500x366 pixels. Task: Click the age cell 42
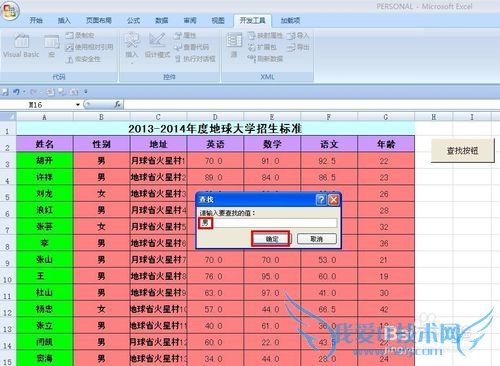[x=386, y=309]
